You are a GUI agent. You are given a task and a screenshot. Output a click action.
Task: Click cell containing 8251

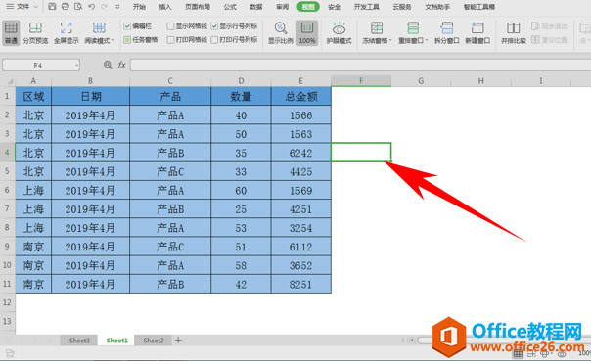pos(300,284)
